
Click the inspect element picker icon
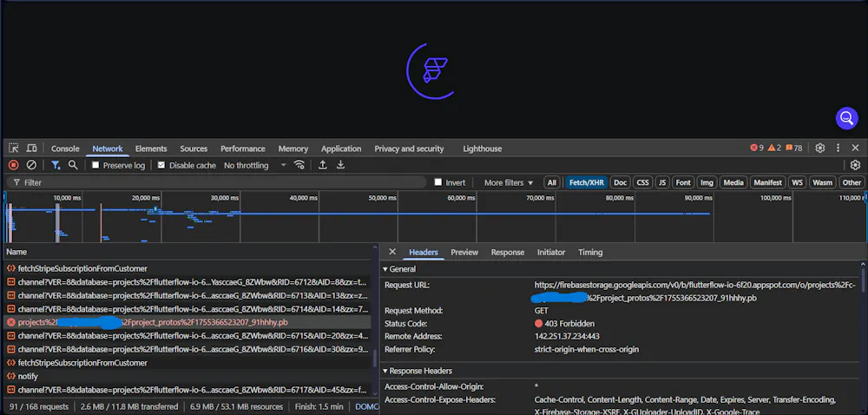[x=13, y=148]
